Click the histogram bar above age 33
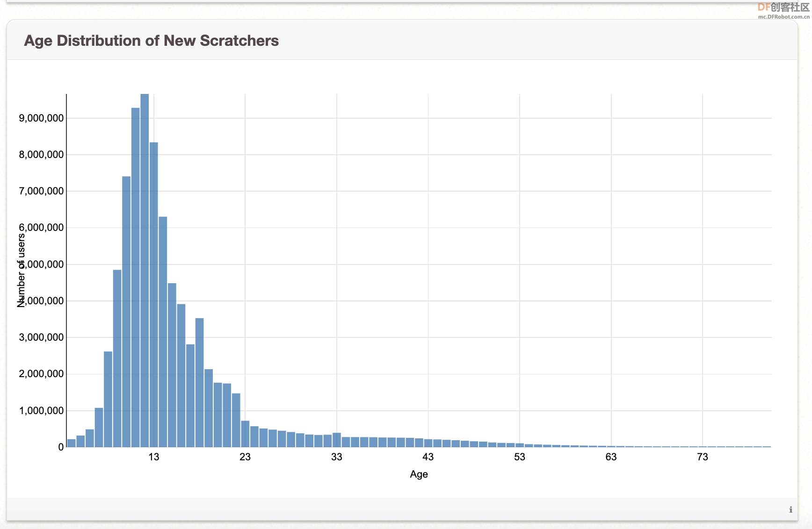Viewport: 812px width, 529px height. pyautogui.click(x=337, y=440)
